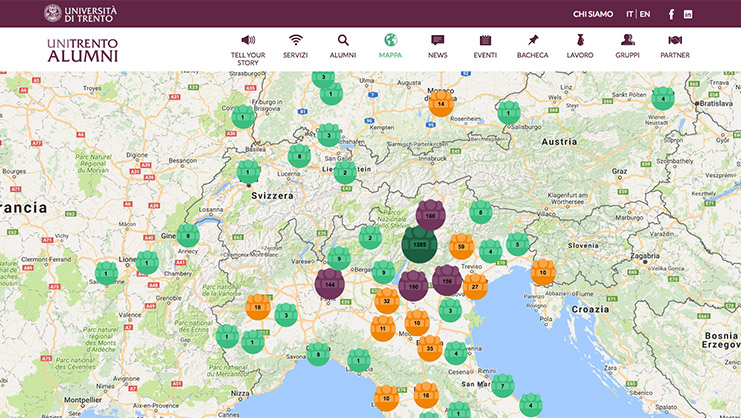Click the green 9 cluster near Varese

click(339, 258)
